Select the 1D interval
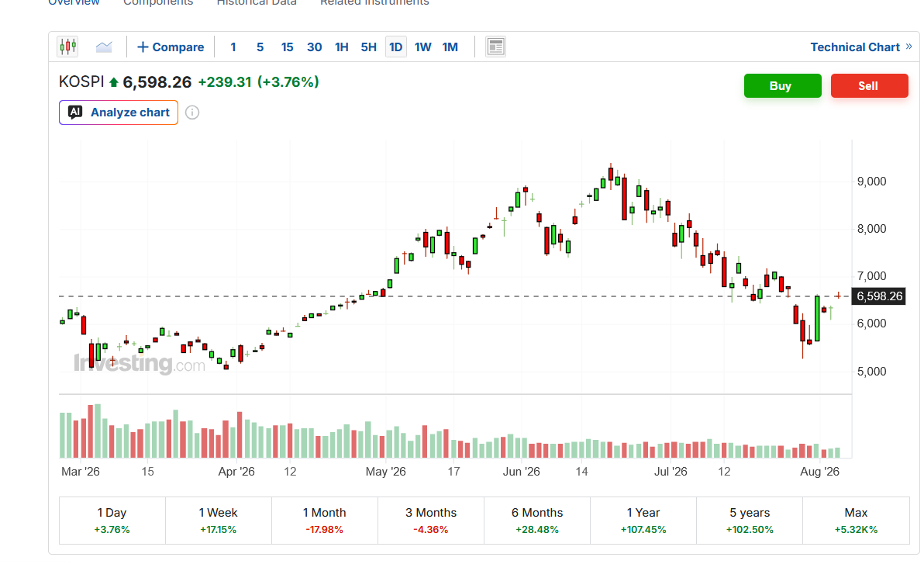924x564 pixels. pos(396,47)
